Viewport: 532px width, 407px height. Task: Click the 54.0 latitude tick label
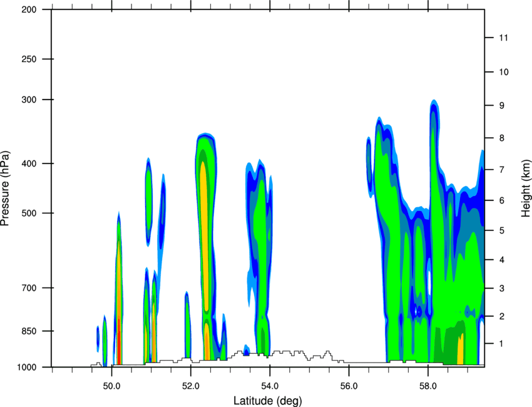[270, 386]
